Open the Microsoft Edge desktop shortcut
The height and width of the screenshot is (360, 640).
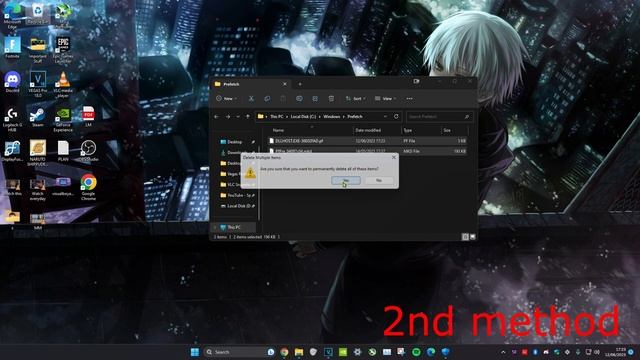12,16
